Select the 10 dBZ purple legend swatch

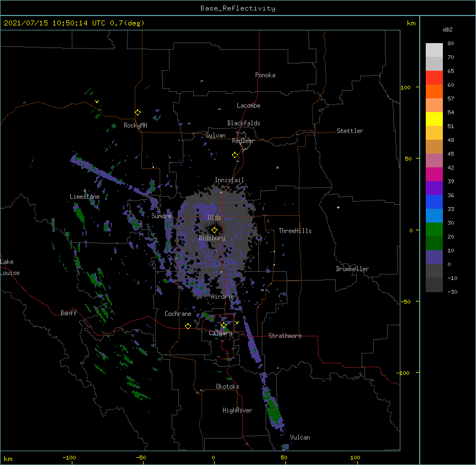[434, 257]
